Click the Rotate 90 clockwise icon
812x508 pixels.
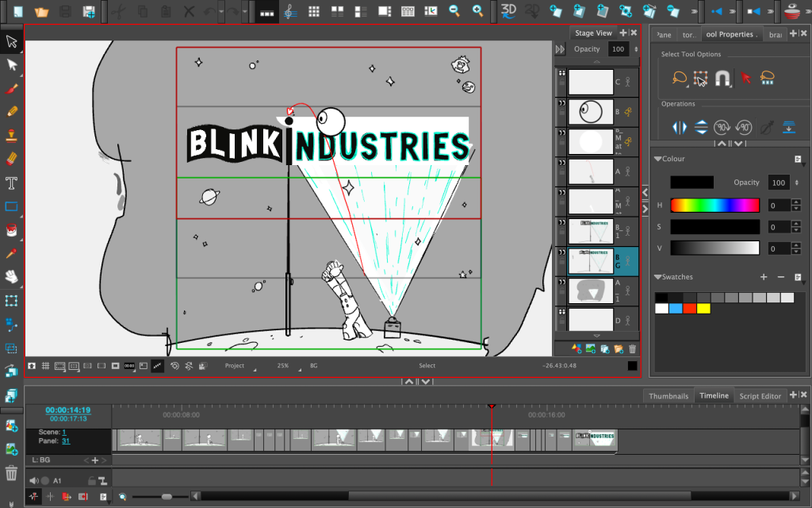pyautogui.click(x=722, y=127)
